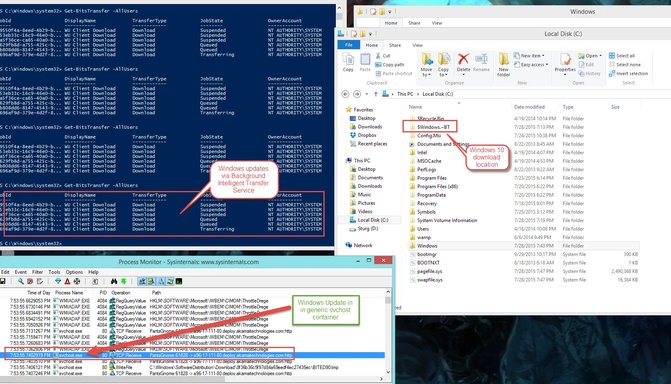The width and height of the screenshot is (671, 384).
Task: Select Local Disk (C:) in the navigation pane
Action: coord(369,220)
